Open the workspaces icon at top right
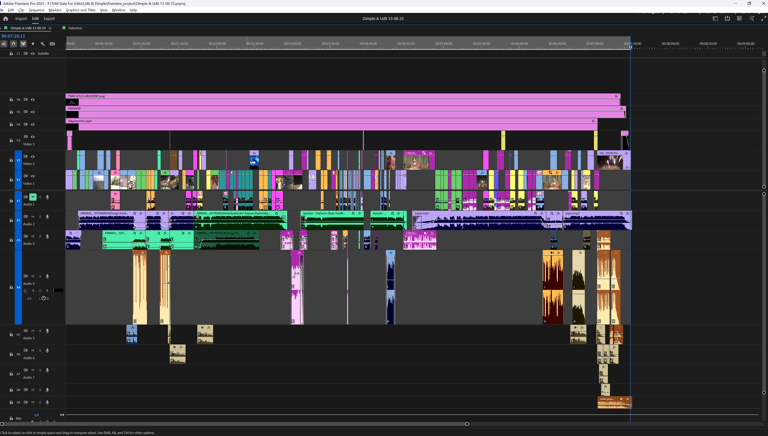The width and height of the screenshot is (768, 436). (x=739, y=19)
